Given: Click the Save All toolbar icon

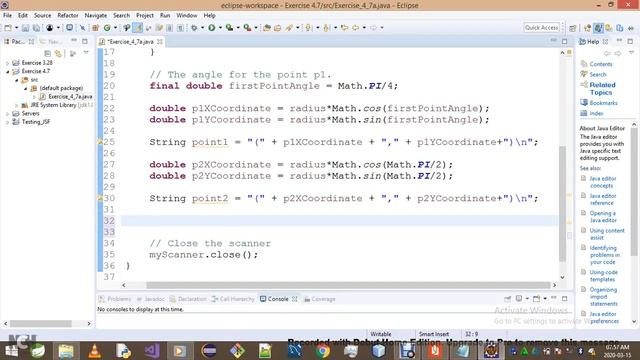Looking at the screenshot, I should [36, 28].
